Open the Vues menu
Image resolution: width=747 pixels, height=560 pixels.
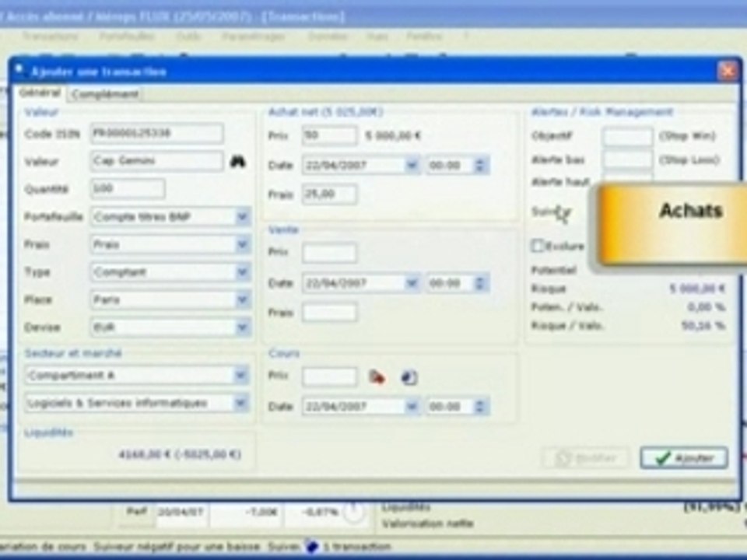pos(377,37)
